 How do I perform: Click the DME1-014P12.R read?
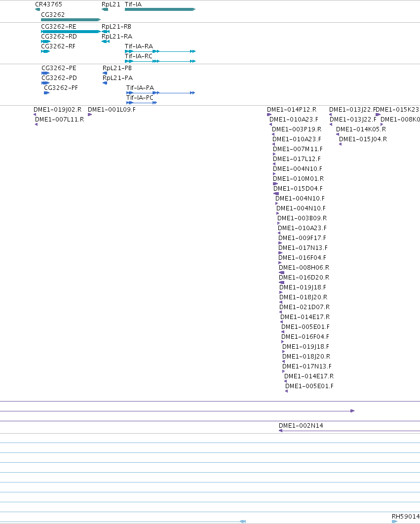click(269, 115)
